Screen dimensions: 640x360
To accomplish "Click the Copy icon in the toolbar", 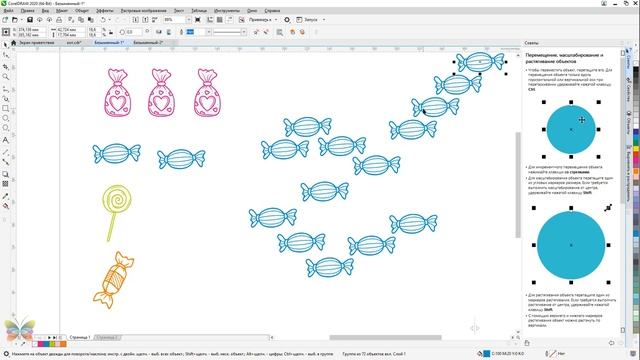I will (x=81, y=20).
